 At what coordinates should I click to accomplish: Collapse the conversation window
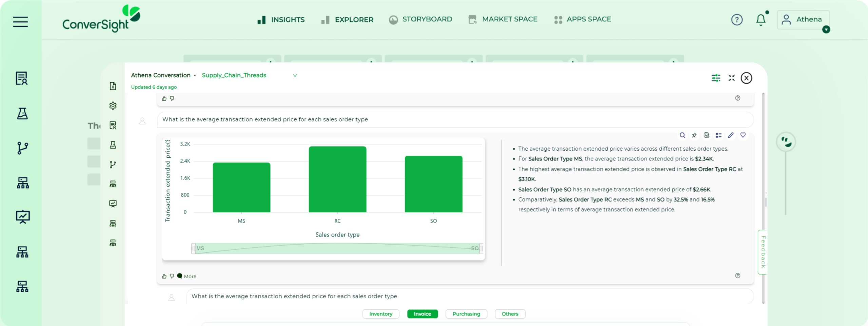(732, 78)
